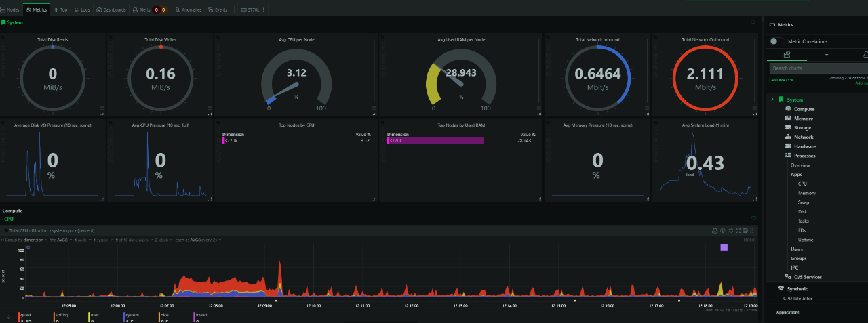
Task: Toggle the nice dimension in chart legend
Action: click(165, 315)
